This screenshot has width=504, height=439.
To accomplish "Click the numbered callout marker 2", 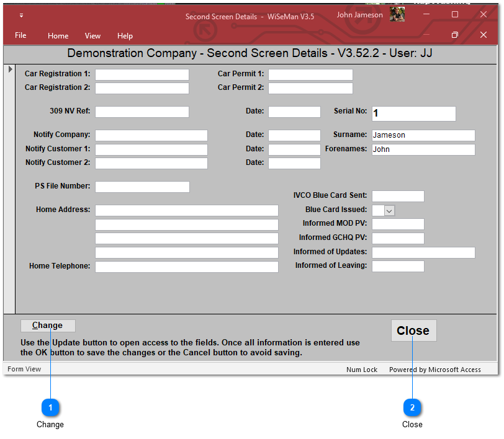I will 412,407.
